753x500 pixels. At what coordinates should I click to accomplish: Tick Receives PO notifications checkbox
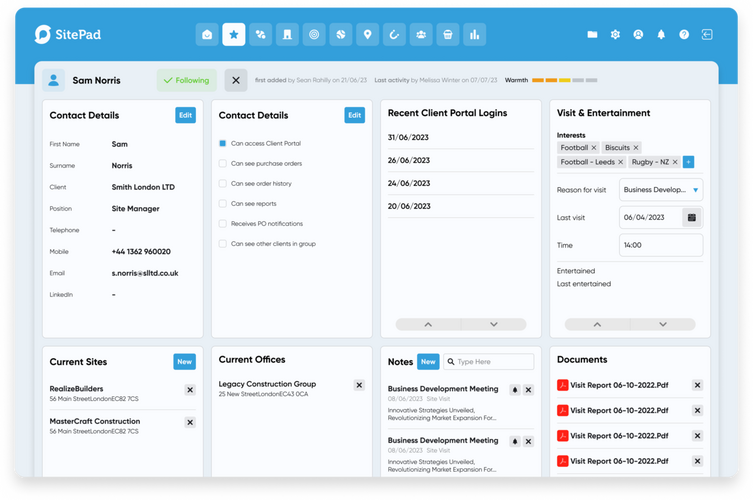[x=222, y=223]
